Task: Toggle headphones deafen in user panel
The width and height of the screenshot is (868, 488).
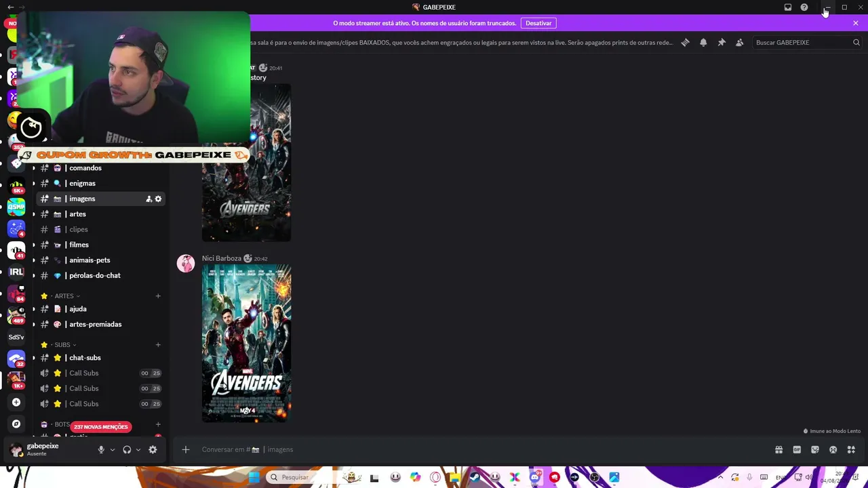Action: point(127,449)
